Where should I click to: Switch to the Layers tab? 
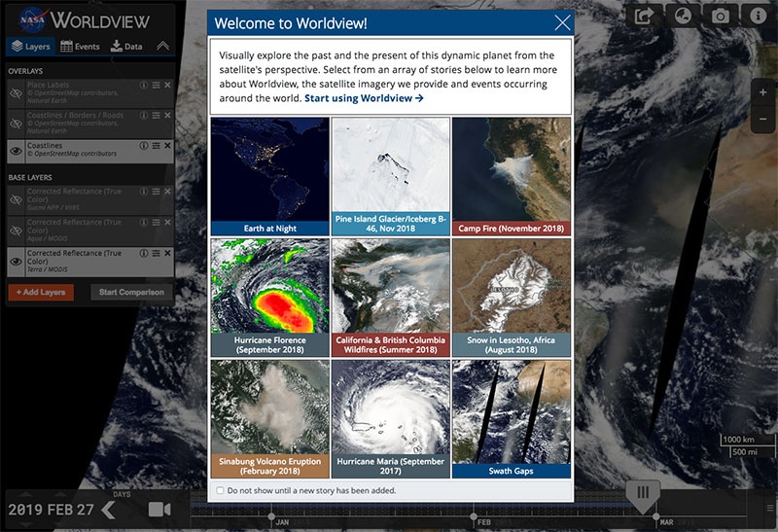pyautogui.click(x=31, y=46)
